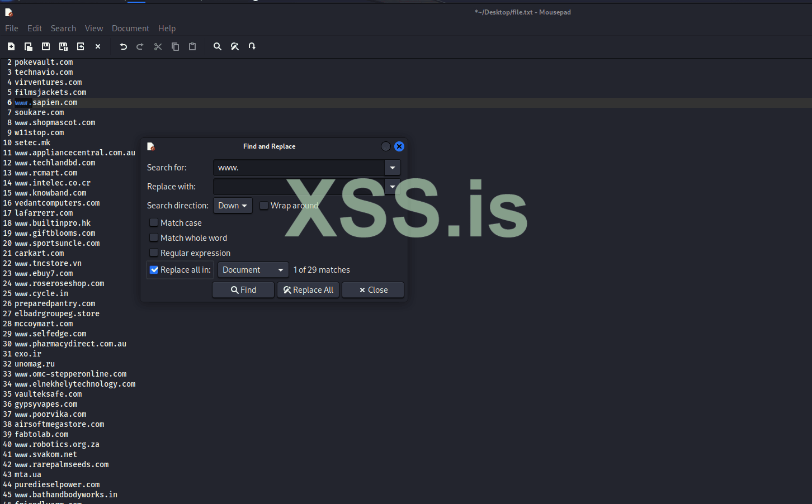The height and width of the screenshot is (504, 812).
Task: Click the line 'www.pharmacydirect.com.au'
Action: click(70, 344)
